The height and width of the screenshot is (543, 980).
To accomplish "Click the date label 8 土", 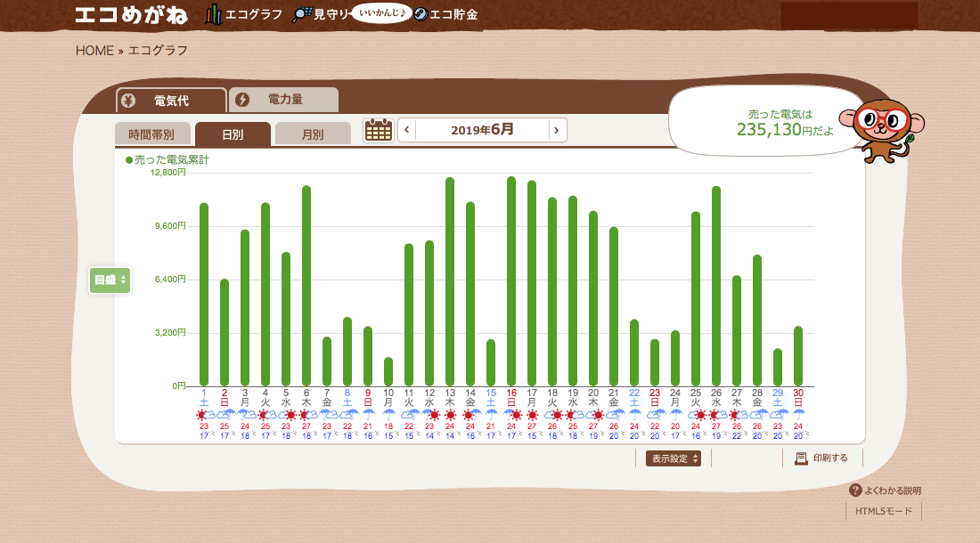I will coord(347,398).
